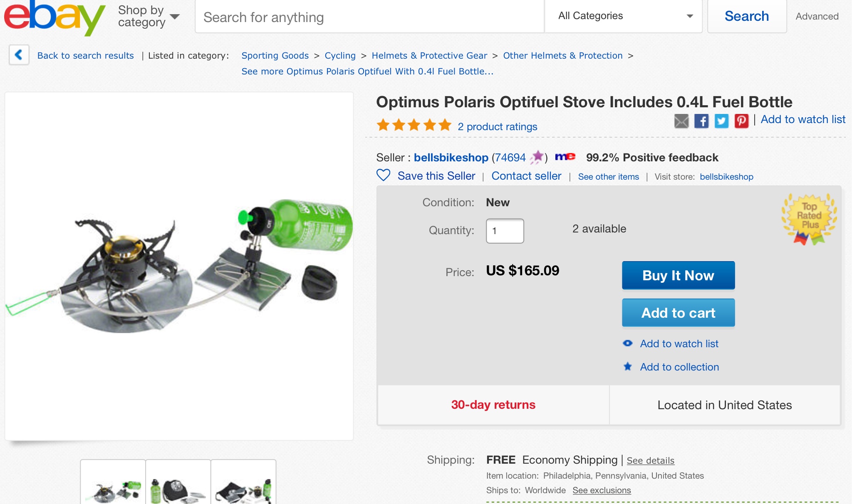Open the Sporting Goods breadcrumb
Image resolution: width=852 pixels, height=504 pixels.
(275, 56)
